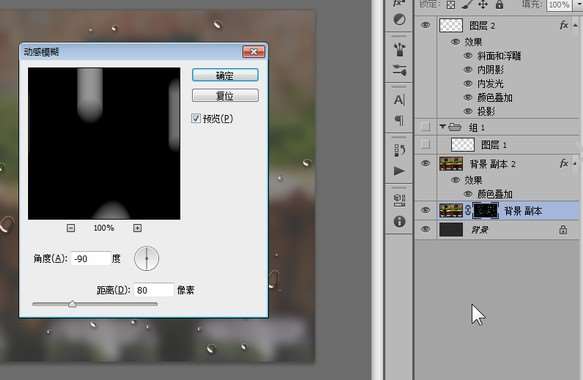Open the Paragraph panel icon
This screenshot has width=583, height=380.
point(399,120)
